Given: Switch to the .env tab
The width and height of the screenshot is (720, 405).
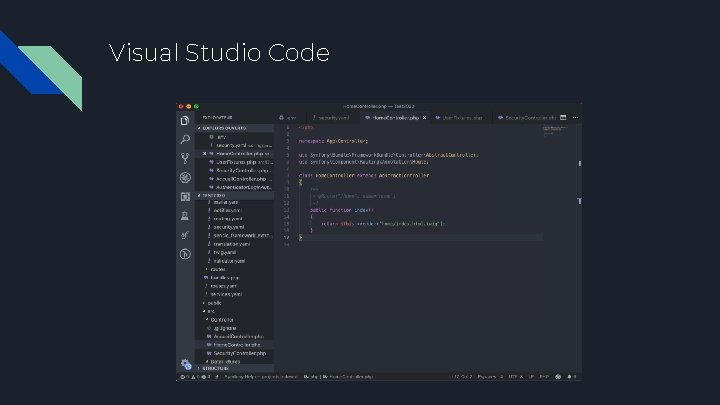Looking at the screenshot, I should click(288, 118).
